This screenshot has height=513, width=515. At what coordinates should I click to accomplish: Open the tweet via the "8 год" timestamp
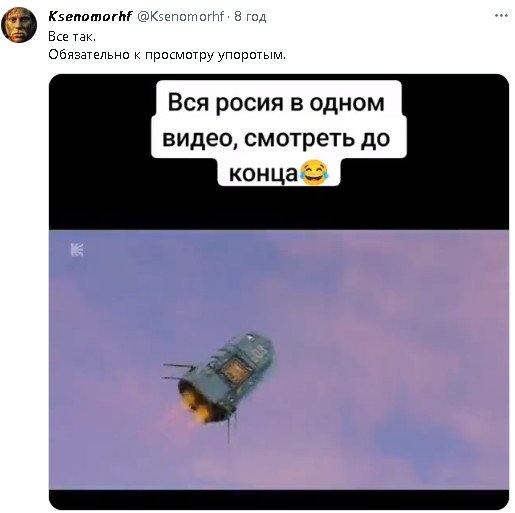tap(250, 16)
